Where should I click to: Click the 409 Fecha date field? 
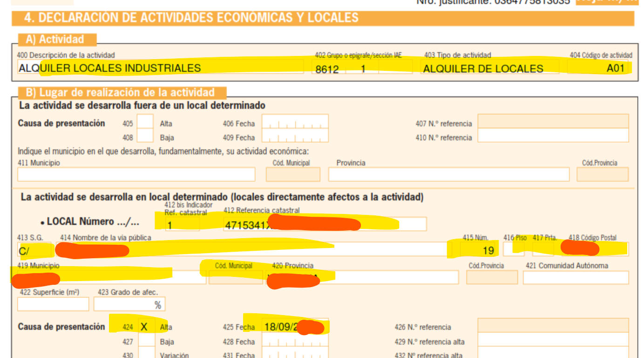pyautogui.click(x=295, y=136)
